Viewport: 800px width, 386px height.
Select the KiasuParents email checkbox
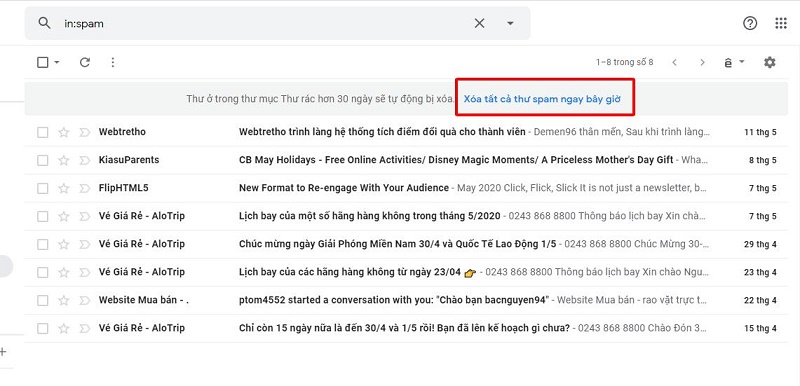coord(43,161)
